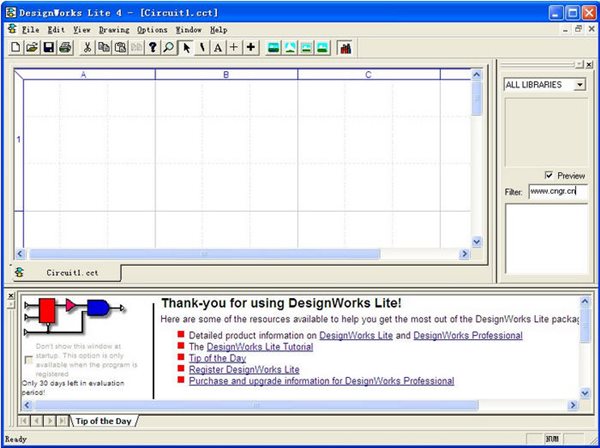Open the DesignWorks Lite product information link
The width and height of the screenshot is (600, 448).
click(356, 336)
